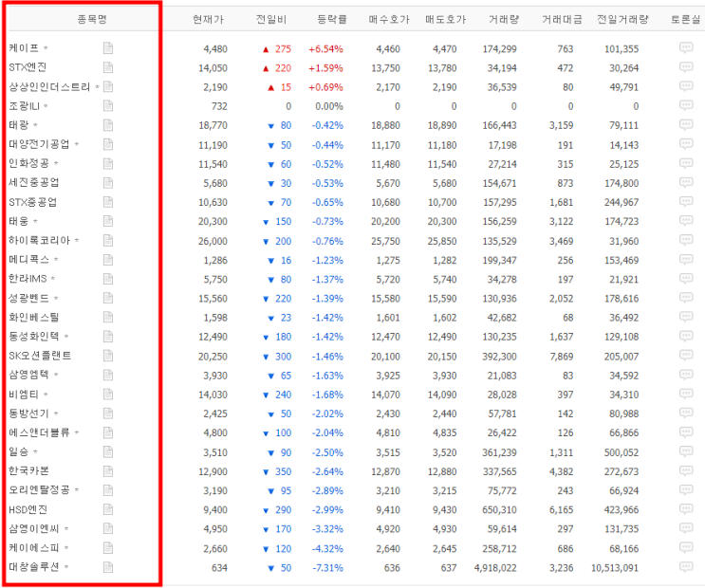Open stock link STX중공업

tap(33, 202)
